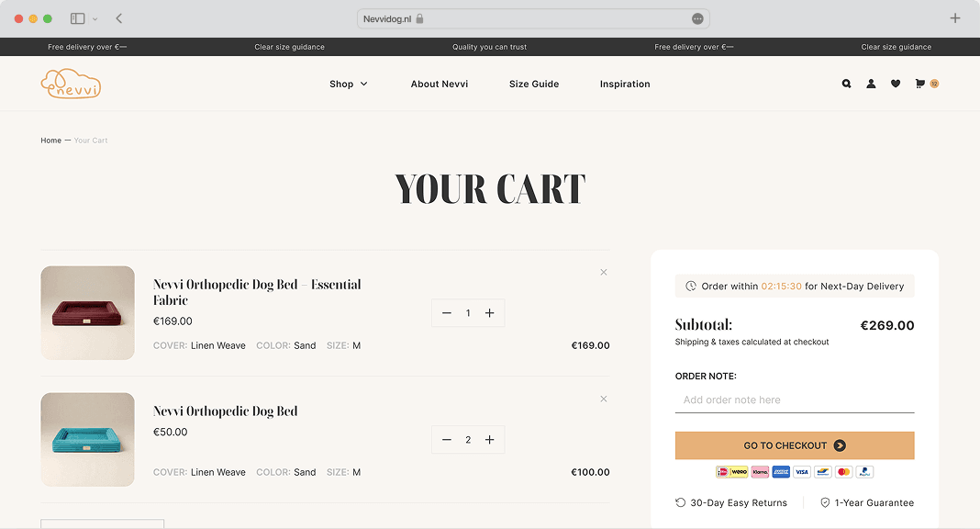Click the burgundy dog bed thumbnail

point(87,312)
